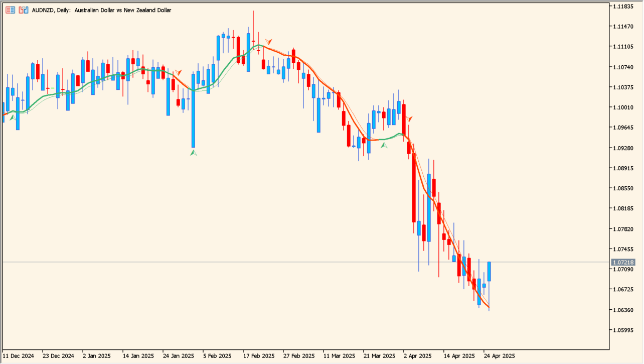Click the 1.10010 price axis label
Screen dimensions: 644x364
(x=623, y=107)
